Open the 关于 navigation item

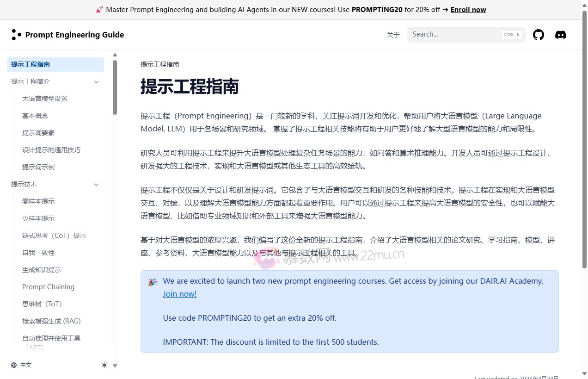tap(393, 35)
